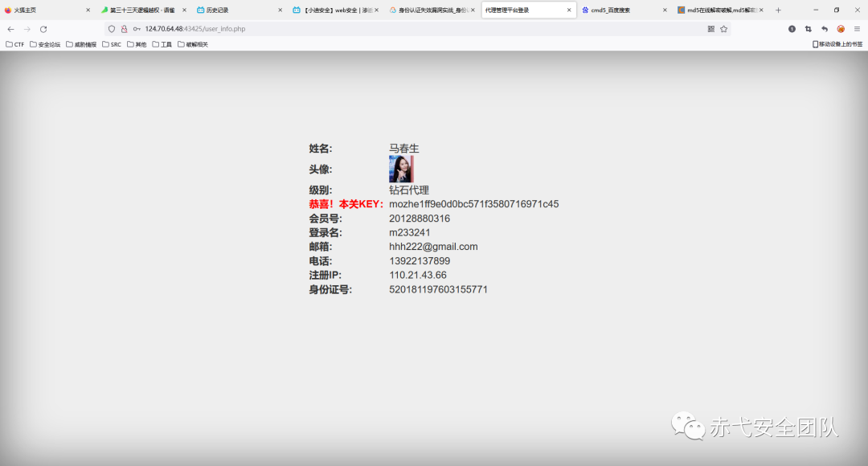
Task: Close the 历史记录 tab
Action: (x=280, y=10)
